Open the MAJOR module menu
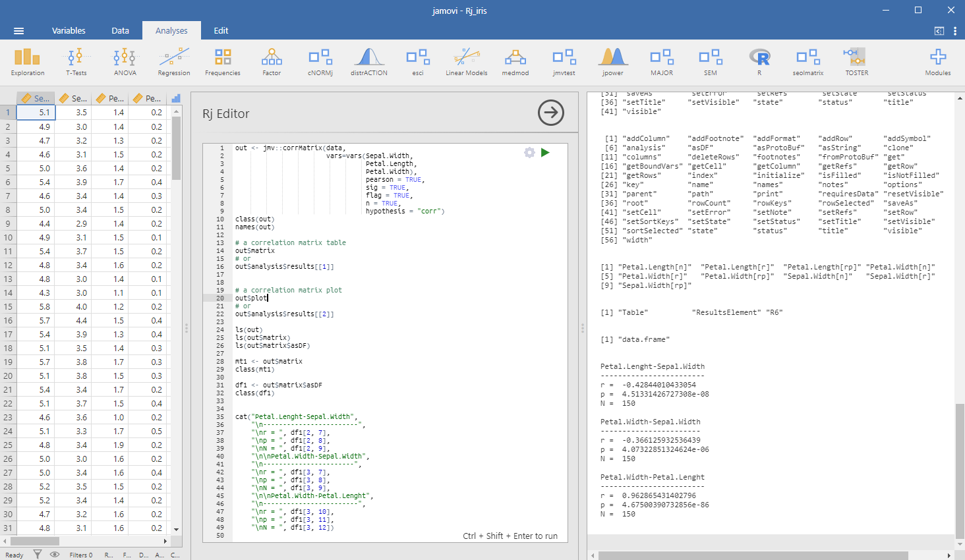965x560 pixels. point(662,62)
